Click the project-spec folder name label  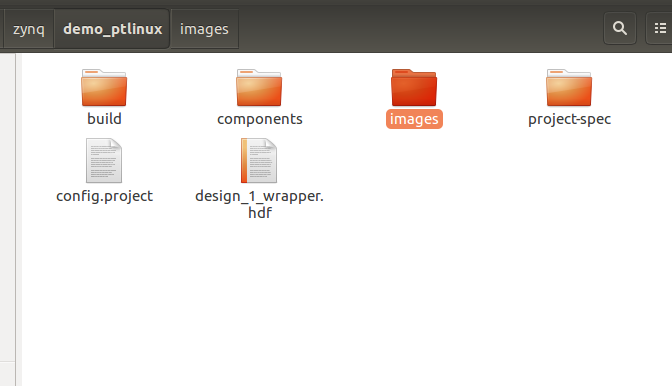pos(569,119)
